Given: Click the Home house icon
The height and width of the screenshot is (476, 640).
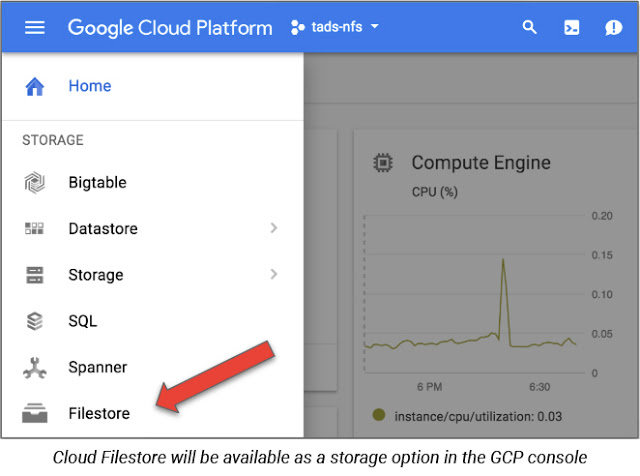Looking at the screenshot, I should point(35,87).
